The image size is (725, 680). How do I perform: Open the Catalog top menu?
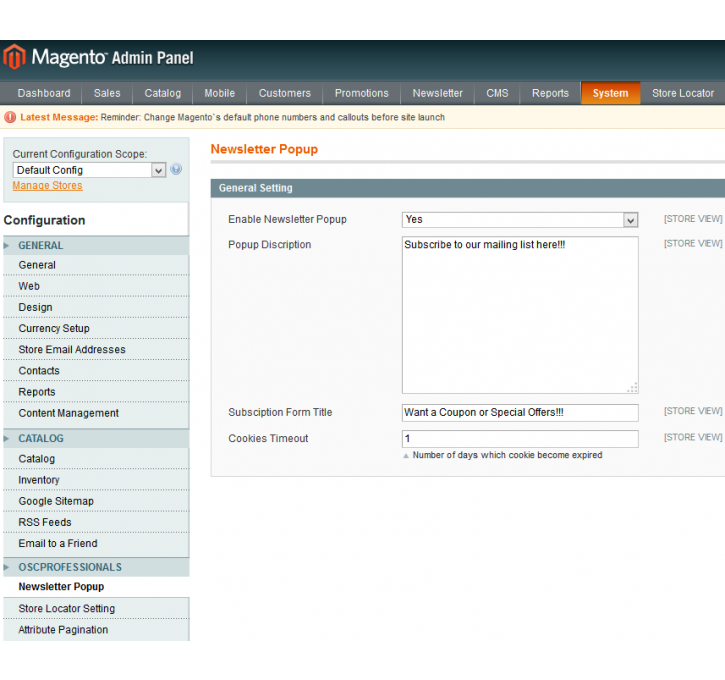163,93
